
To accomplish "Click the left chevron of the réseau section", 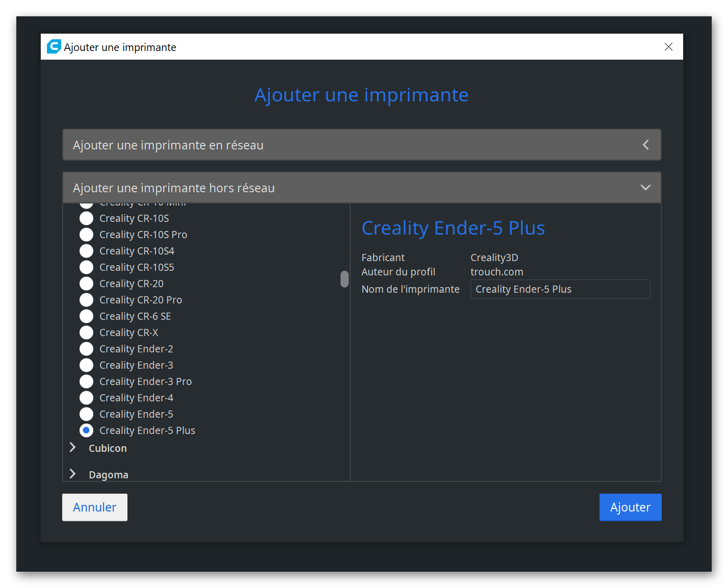I will 645,145.
